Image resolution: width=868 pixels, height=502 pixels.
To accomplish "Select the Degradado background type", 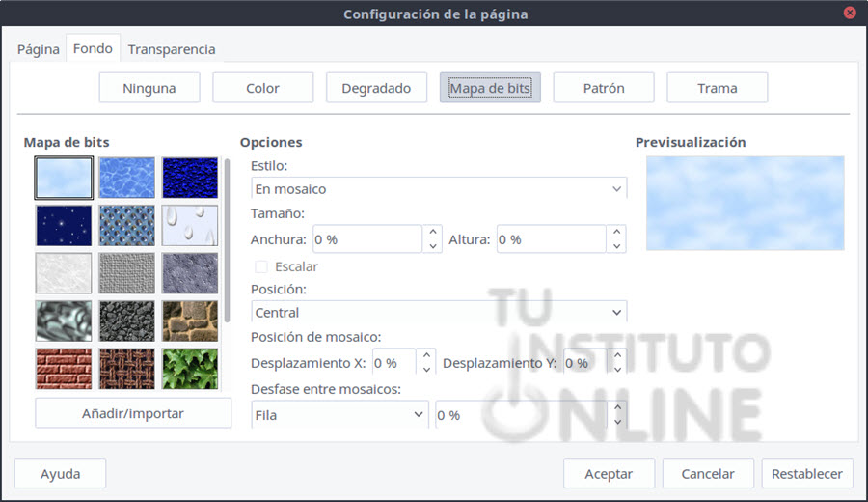I will click(x=376, y=88).
